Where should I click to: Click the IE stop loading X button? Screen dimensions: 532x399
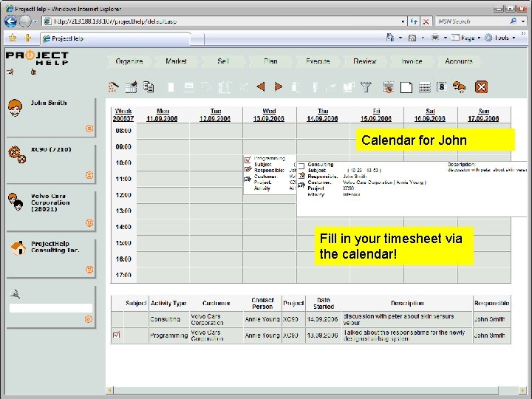click(x=426, y=21)
